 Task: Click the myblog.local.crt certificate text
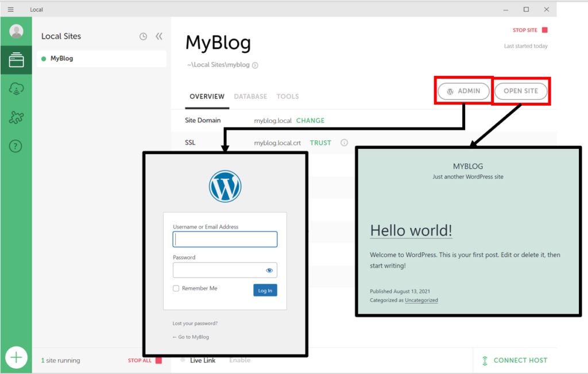click(x=277, y=143)
